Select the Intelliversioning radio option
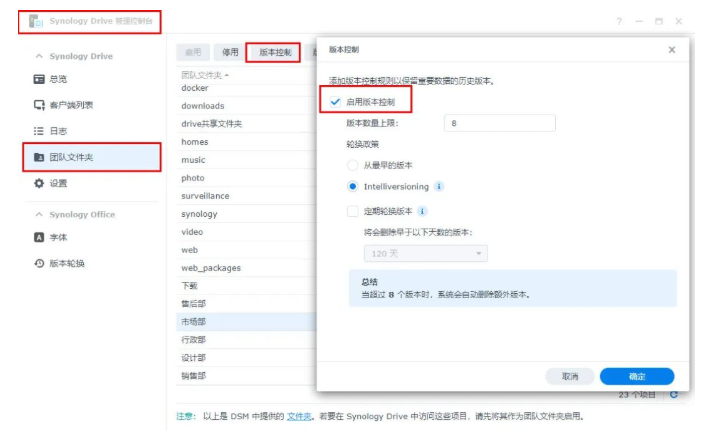This screenshot has width=724, height=445. click(x=353, y=186)
